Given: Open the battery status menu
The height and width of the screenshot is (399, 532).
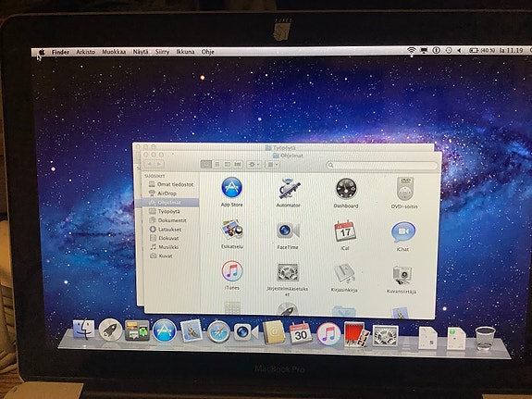Looking at the screenshot, I should click(x=481, y=50).
